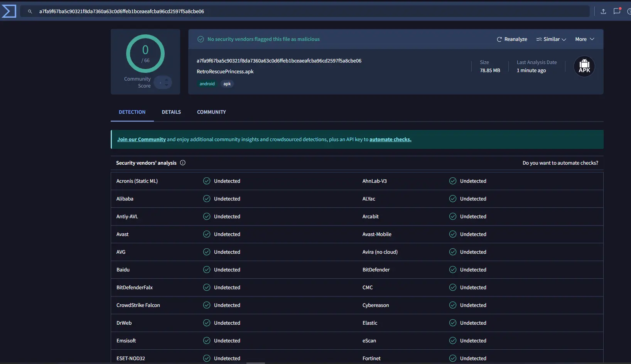Click the ALYac undetected check icon

pyautogui.click(x=453, y=199)
